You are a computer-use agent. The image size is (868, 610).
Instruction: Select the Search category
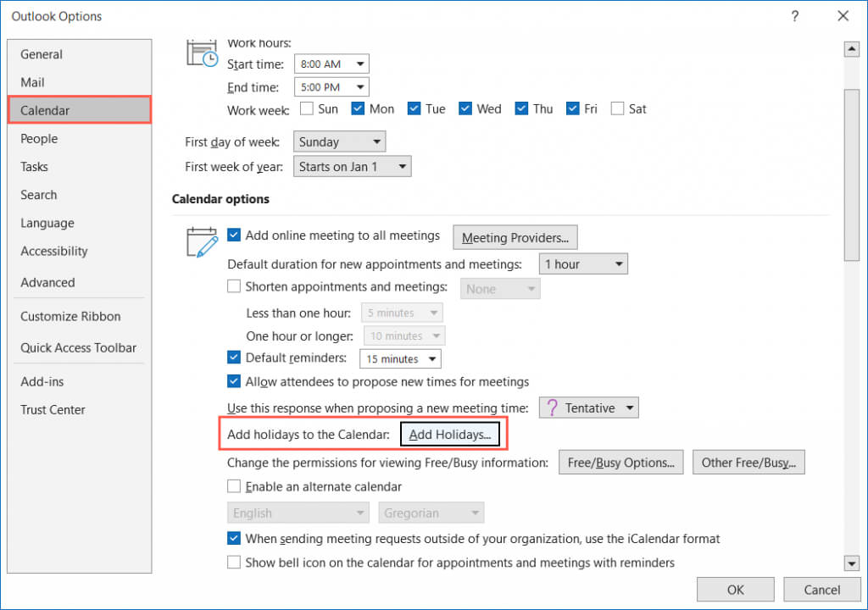click(x=79, y=195)
